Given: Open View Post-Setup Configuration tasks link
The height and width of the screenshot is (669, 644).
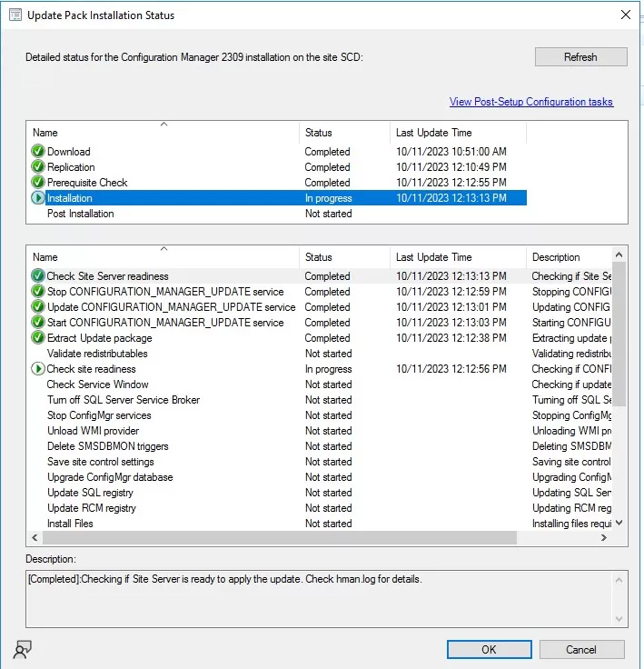Looking at the screenshot, I should tap(531, 102).
